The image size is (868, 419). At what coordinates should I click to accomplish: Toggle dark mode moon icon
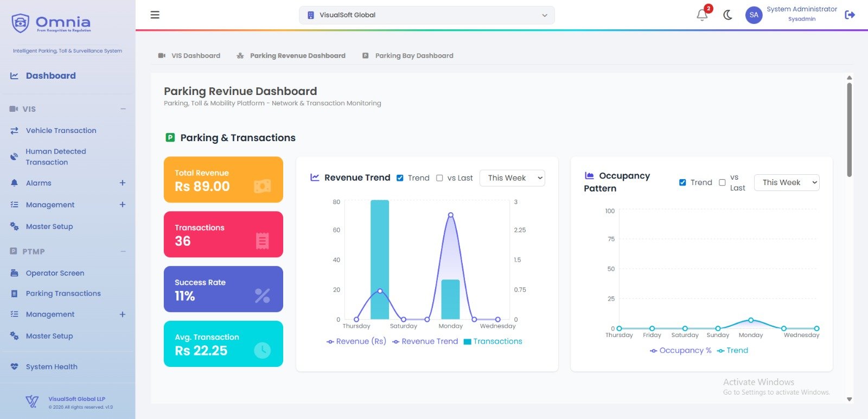[728, 15]
